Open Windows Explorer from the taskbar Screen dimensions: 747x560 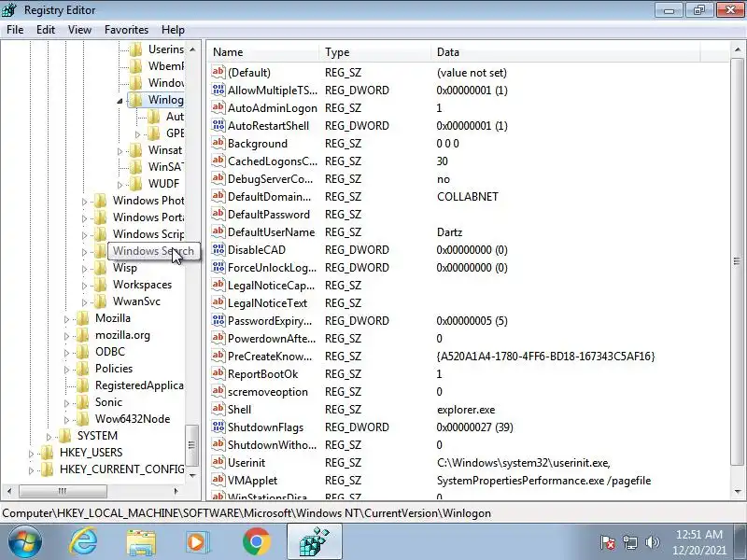pos(141,542)
